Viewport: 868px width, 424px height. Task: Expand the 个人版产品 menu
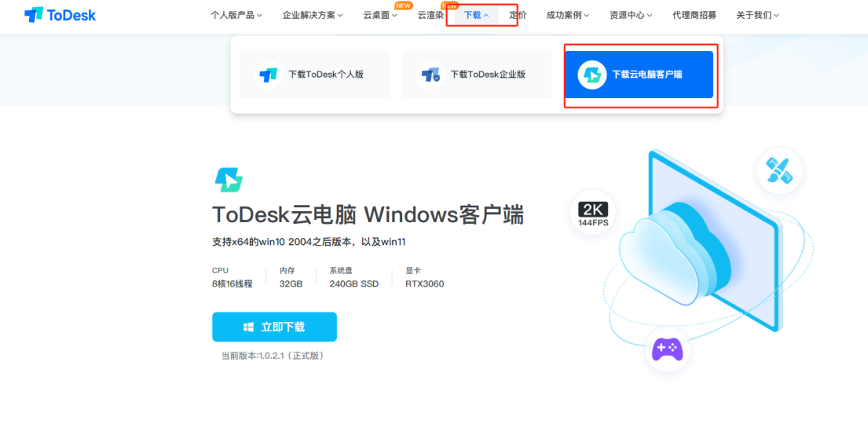point(236,15)
